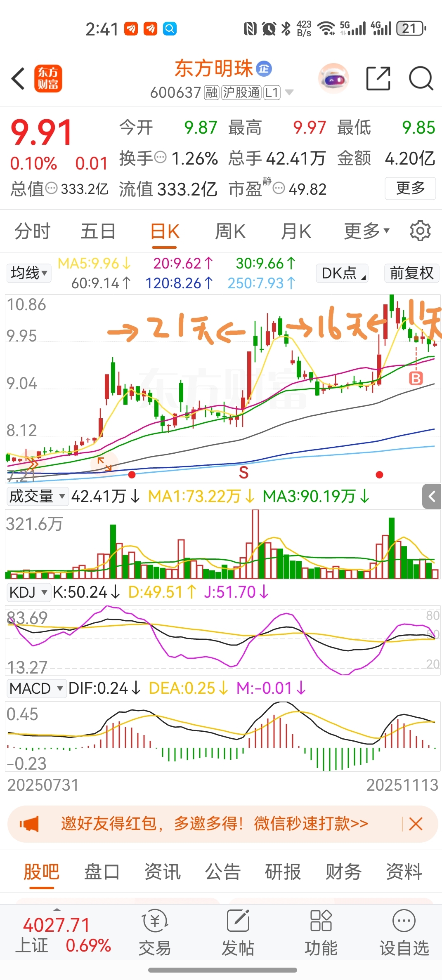This screenshot has width=442, height=980.
Task: Close the red envelope promo banner
Action: pyautogui.click(x=416, y=824)
